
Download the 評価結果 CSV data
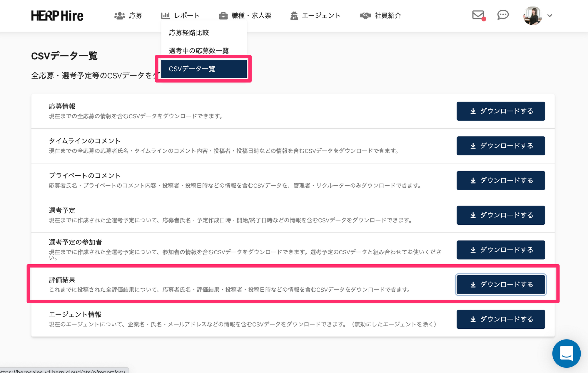500,284
